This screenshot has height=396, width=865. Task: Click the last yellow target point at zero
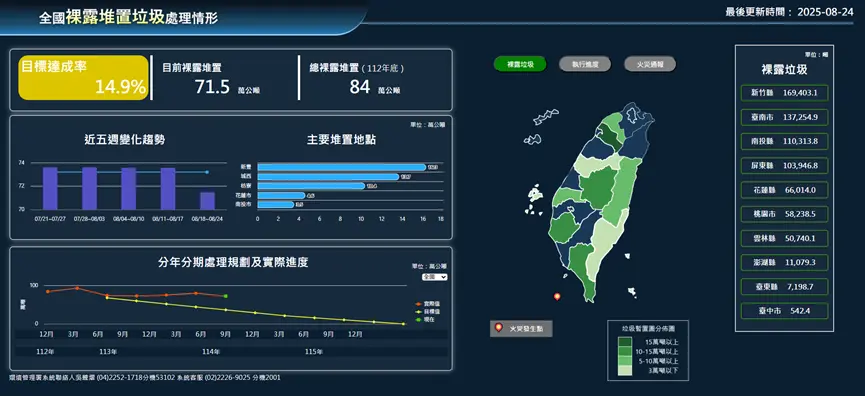click(x=403, y=324)
